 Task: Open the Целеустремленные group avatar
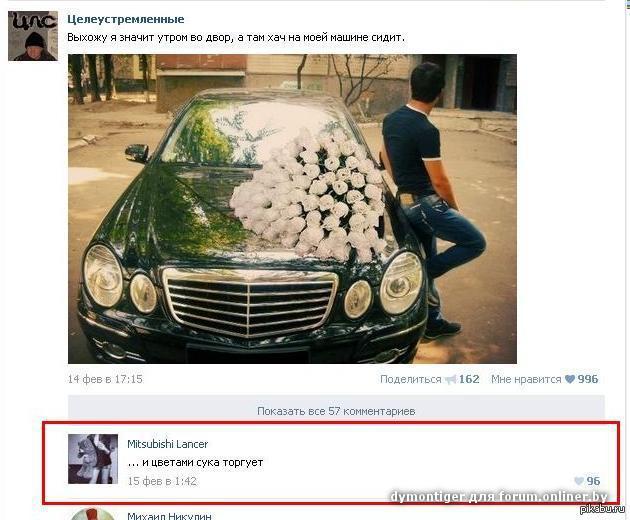pos(33,36)
